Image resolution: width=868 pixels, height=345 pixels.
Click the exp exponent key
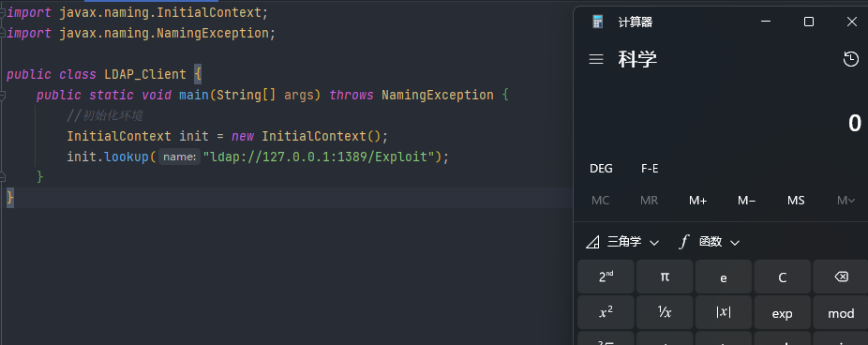click(782, 312)
